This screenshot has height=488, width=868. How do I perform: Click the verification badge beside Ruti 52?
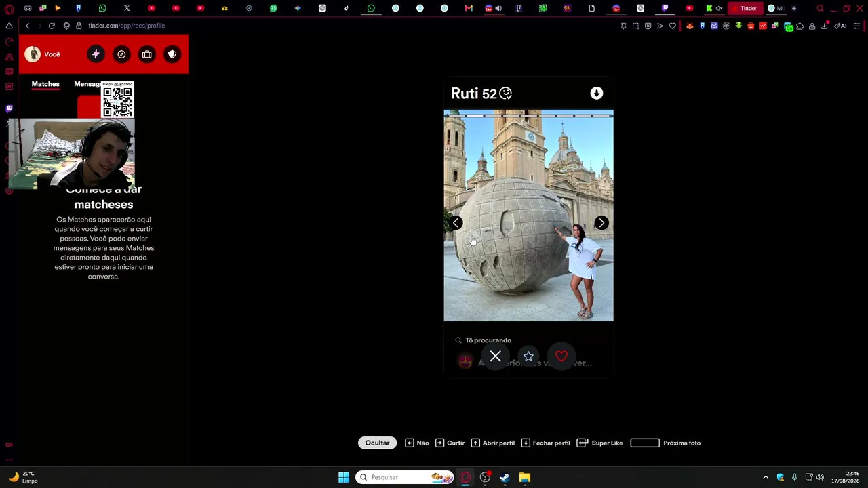(506, 94)
